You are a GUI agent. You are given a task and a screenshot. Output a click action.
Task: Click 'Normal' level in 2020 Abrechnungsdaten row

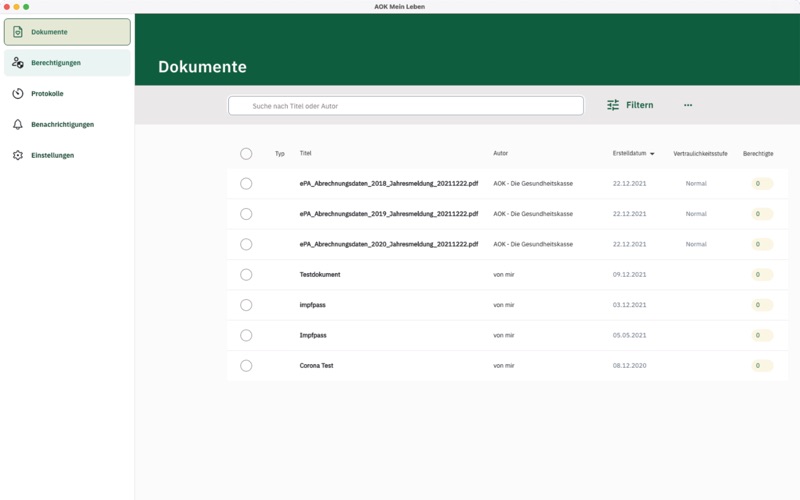click(x=696, y=244)
